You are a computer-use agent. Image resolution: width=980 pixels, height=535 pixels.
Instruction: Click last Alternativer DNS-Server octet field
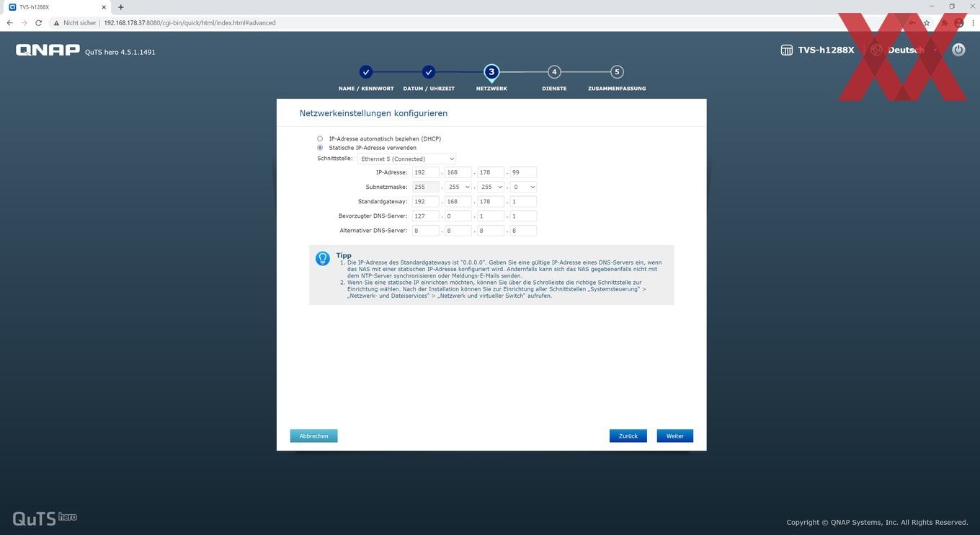(x=523, y=231)
